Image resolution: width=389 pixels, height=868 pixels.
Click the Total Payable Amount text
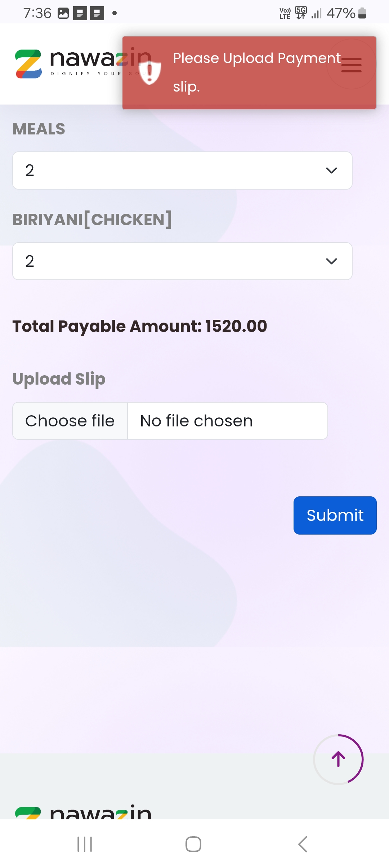coord(140,326)
